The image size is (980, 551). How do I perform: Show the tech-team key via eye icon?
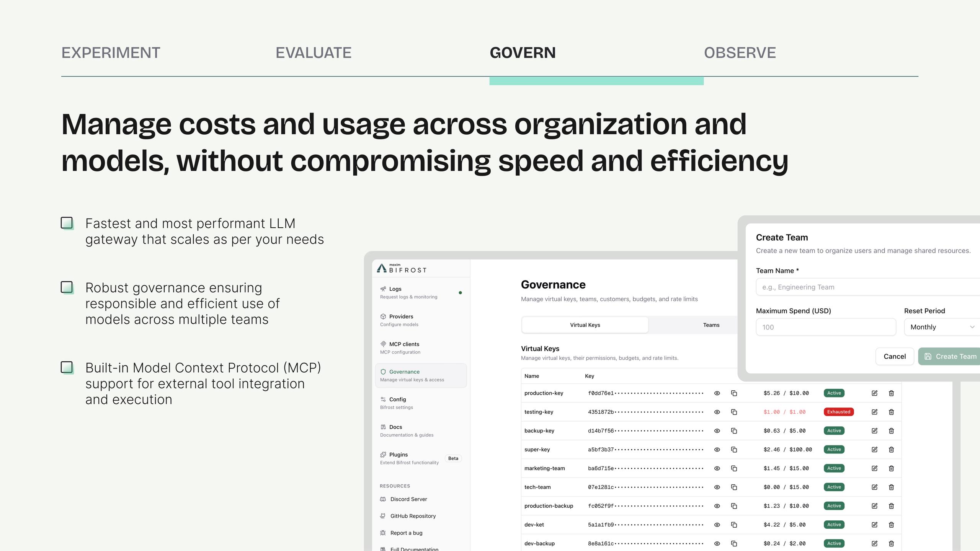717,487
